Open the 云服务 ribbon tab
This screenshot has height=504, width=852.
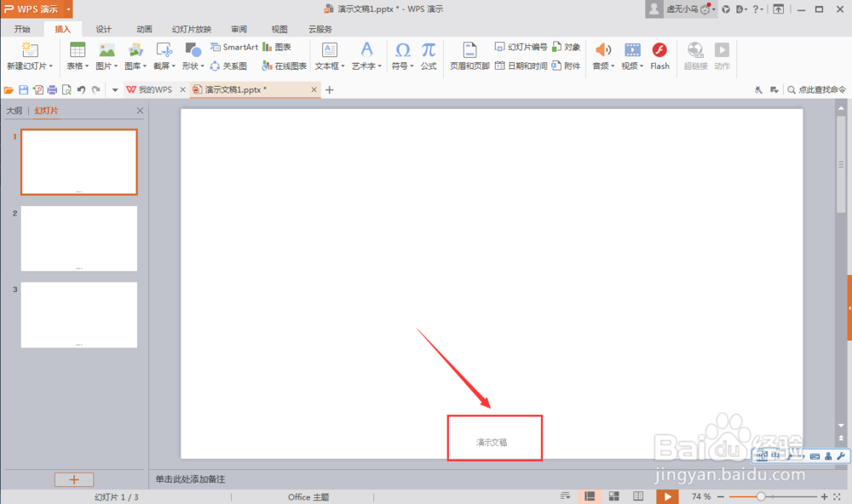[x=320, y=29]
